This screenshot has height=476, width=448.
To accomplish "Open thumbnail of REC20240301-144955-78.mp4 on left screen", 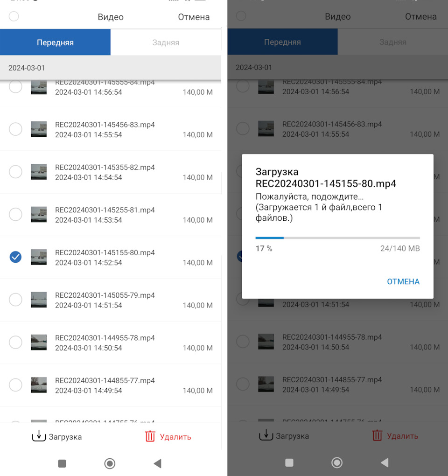I will pyautogui.click(x=39, y=343).
